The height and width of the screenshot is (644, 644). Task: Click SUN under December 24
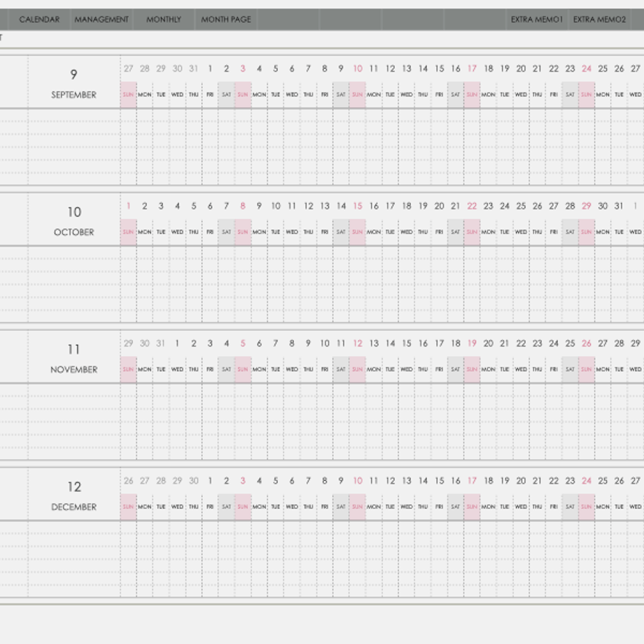(x=587, y=507)
